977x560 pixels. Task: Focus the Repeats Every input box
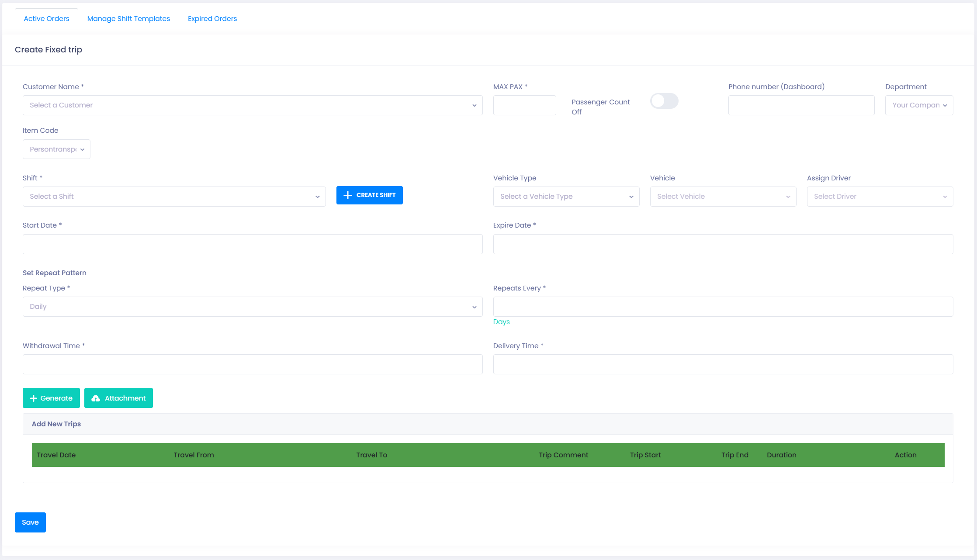723,307
